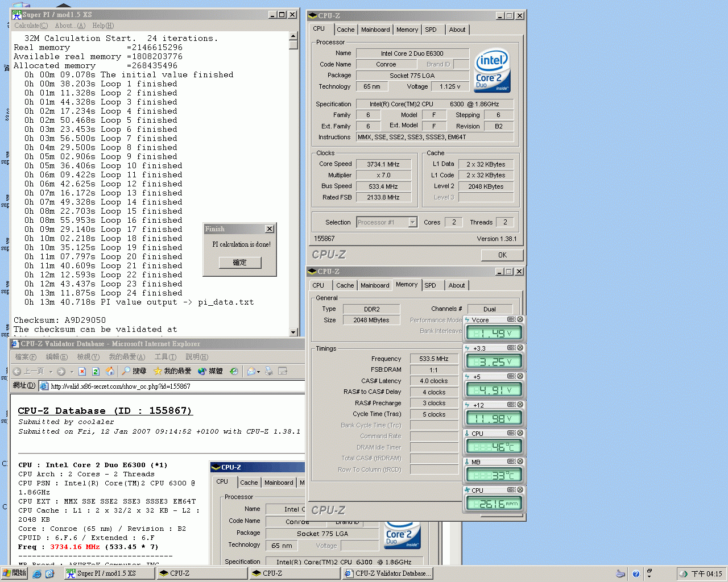728x582 pixels.
Task: Switch to SPD tab in top CPU-Z
Action: click(431, 30)
